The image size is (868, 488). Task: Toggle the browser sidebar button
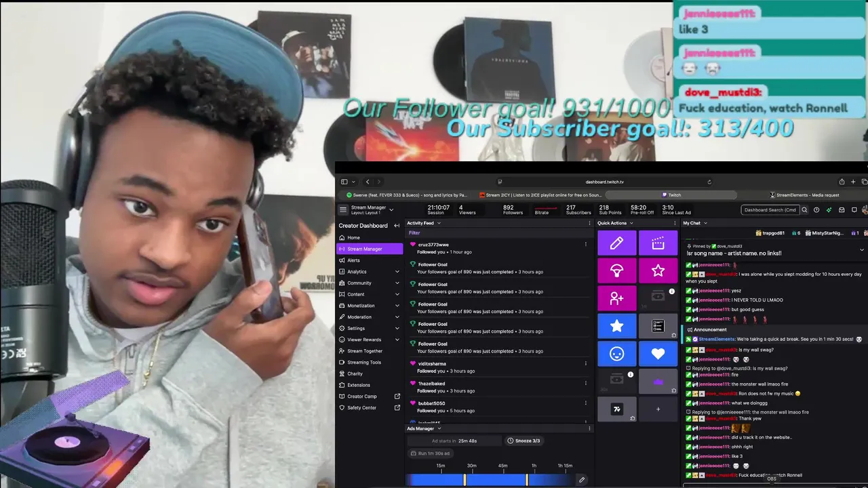click(344, 182)
